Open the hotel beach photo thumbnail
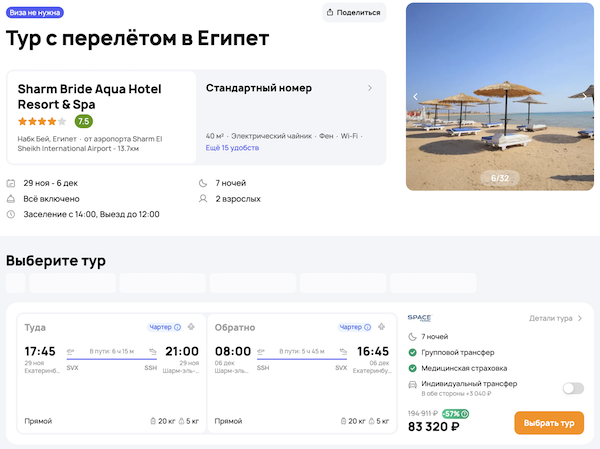The height and width of the screenshot is (449, 600). pyautogui.click(x=500, y=96)
